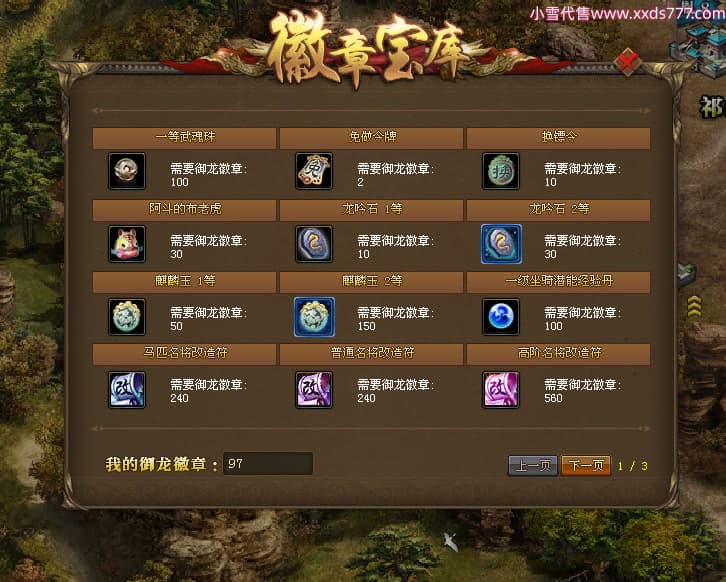Select the 马匹名将改造符 icon
Image resolution: width=726 pixels, height=582 pixels.
tap(126, 390)
